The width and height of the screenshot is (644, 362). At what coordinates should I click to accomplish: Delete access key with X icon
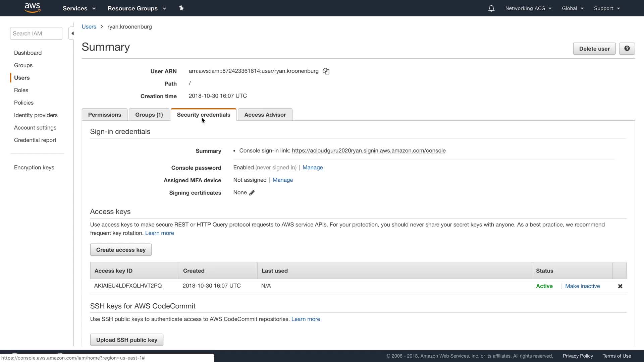pos(620,286)
